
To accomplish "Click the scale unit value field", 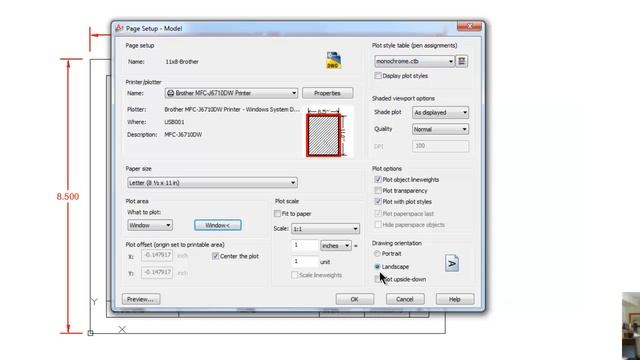I will [x=304, y=261].
